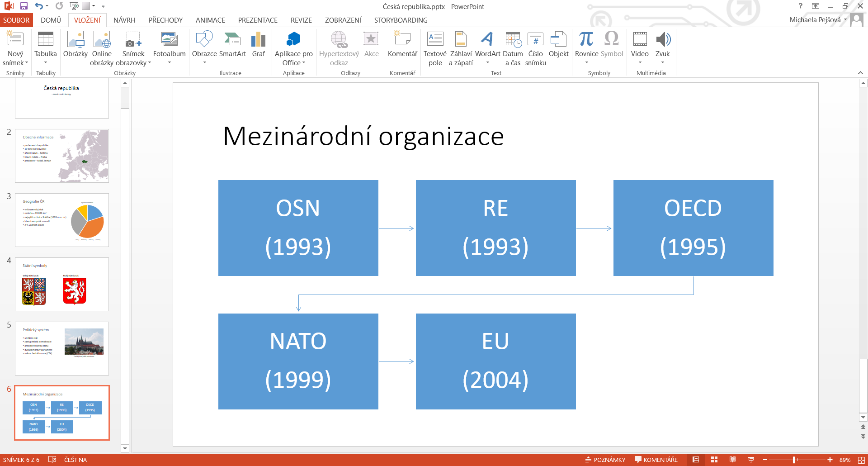This screenshot has width=868, height=466.
Task: Switch to the ANIMACE tab
Action: coord(210,20)
